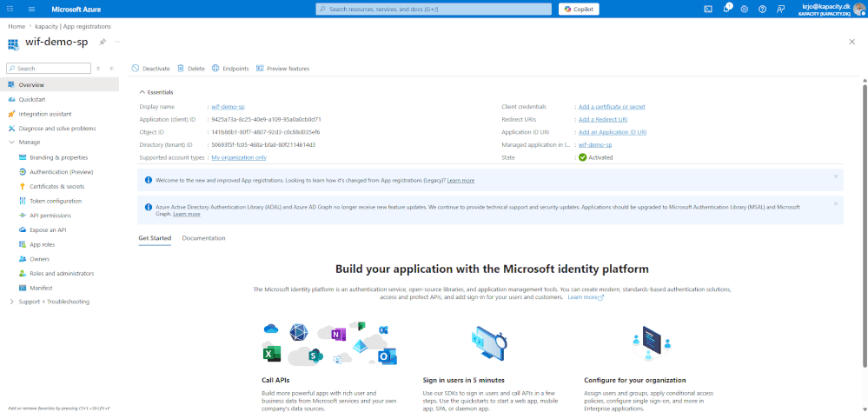Click the Application (client) ID value
The image size is (868, 412).
(x=266, y=119)
